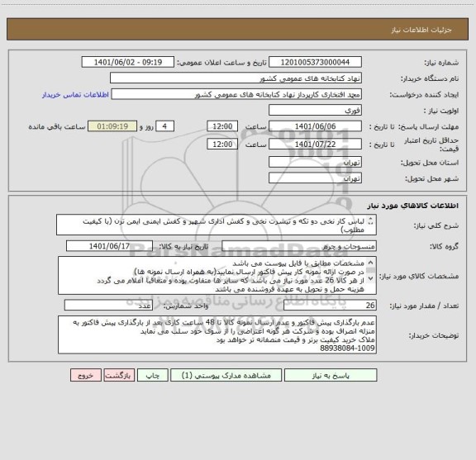The height and width of the screenshot is (460, 476).
Task: Click the general need description text area
Action: pos(217,225)
